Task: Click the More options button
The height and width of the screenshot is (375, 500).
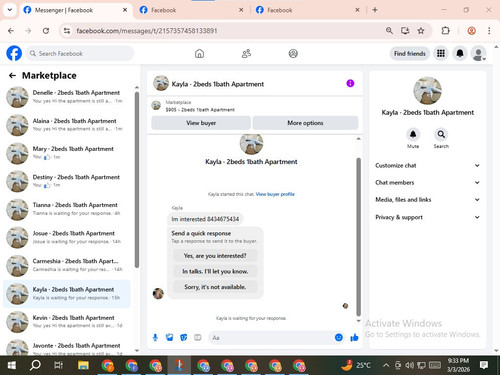Action: coord(305,123)
